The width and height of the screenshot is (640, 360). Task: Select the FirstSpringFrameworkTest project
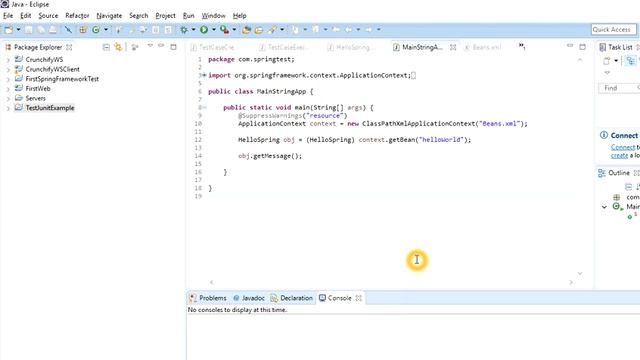pos(62,79)
